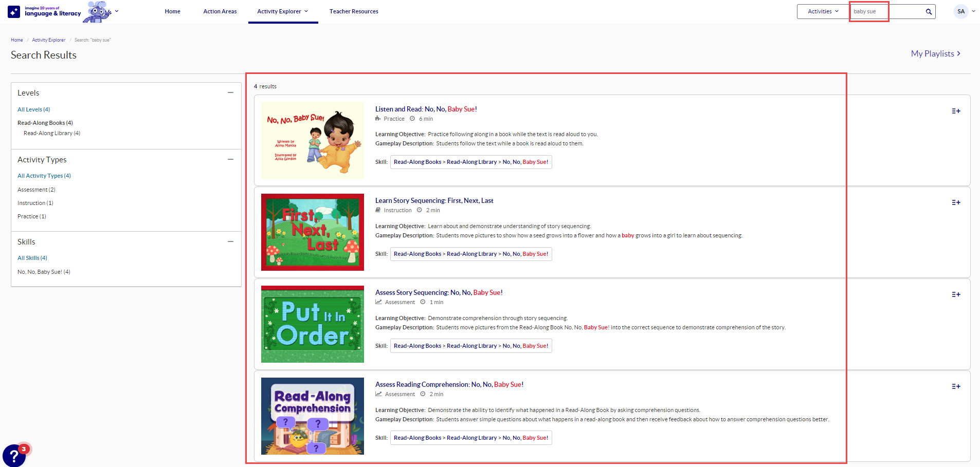This screenshot has width=980, height=467.
Task: Add Assess Reading Comprehension to playlist
Action: point(956,386)
